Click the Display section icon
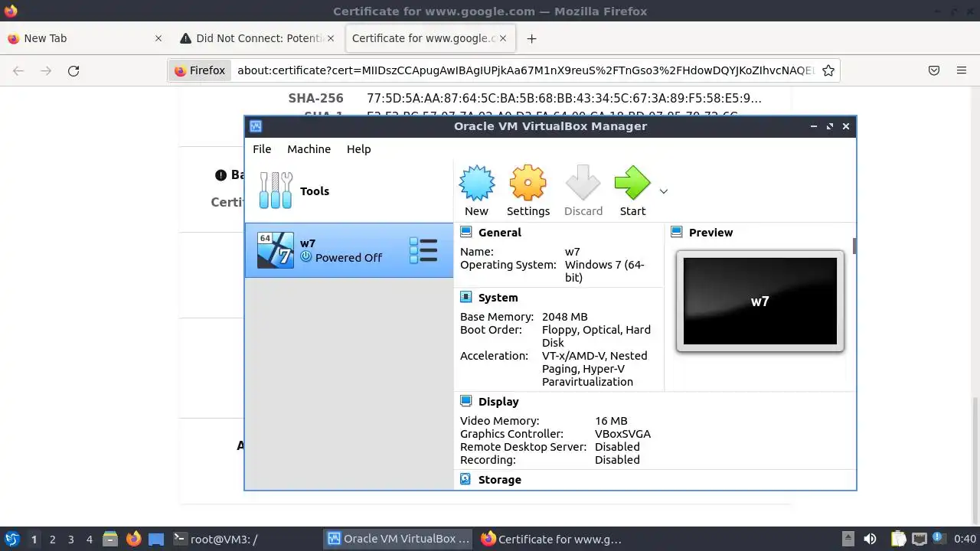Viewport: 980px width, 551px height. tap(465, 401)
